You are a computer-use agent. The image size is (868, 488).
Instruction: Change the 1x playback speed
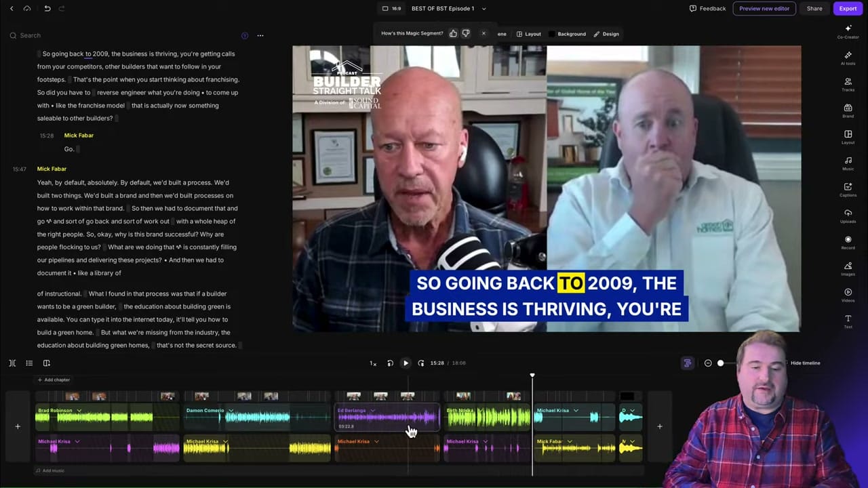373,363
